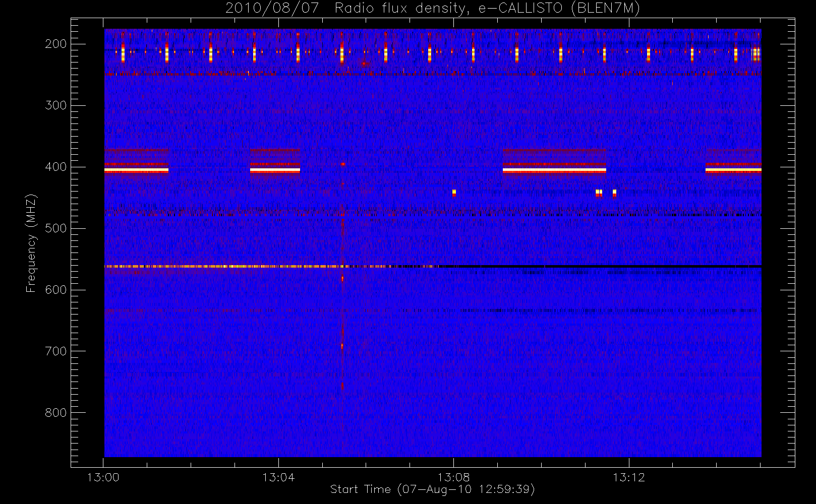
Task: Click the 600 frequency tick label
Action: [56, 290]
